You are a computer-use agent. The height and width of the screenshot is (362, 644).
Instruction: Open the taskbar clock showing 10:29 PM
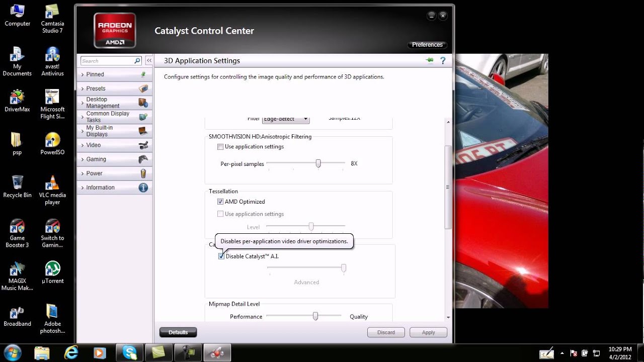click(620, 352)
